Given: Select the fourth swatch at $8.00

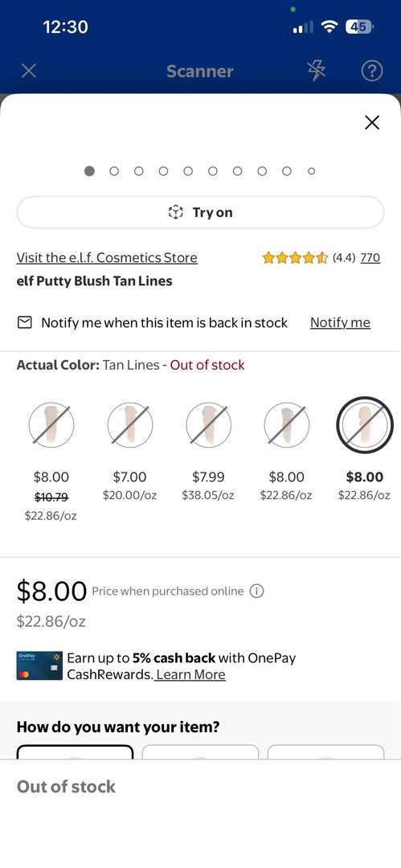Looking at the screenshot, I should tap(286, 425).
